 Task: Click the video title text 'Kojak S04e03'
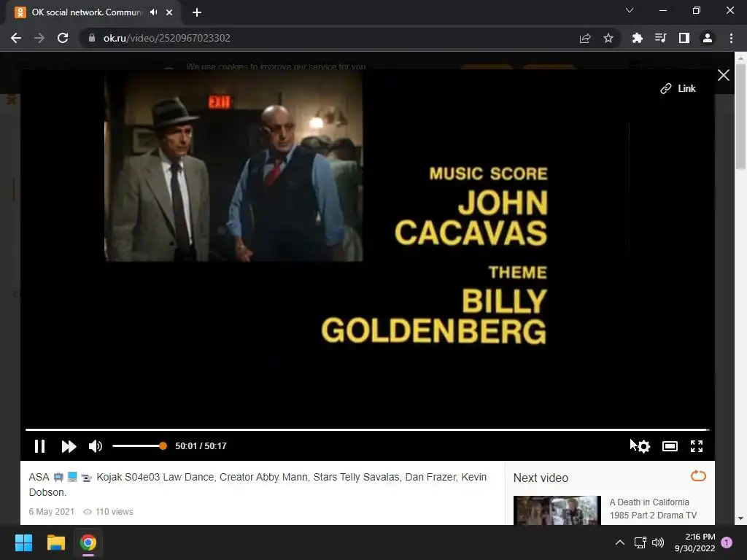coord(128,477)
